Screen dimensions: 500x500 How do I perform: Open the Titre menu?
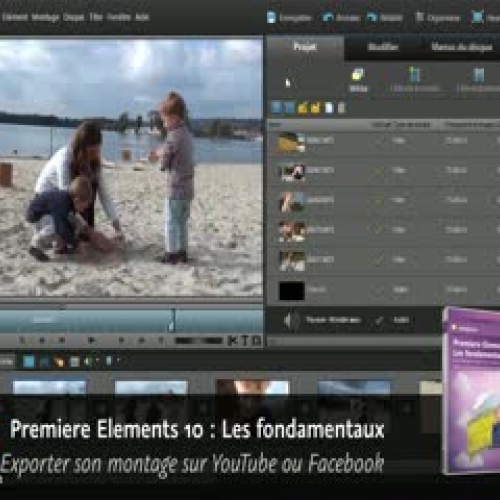(x=96, y=17)
